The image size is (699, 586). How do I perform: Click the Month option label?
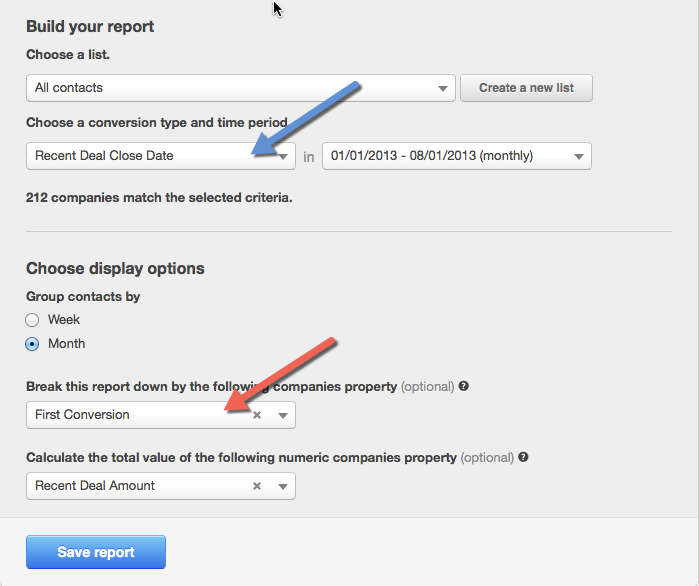[x=67, y=344]
